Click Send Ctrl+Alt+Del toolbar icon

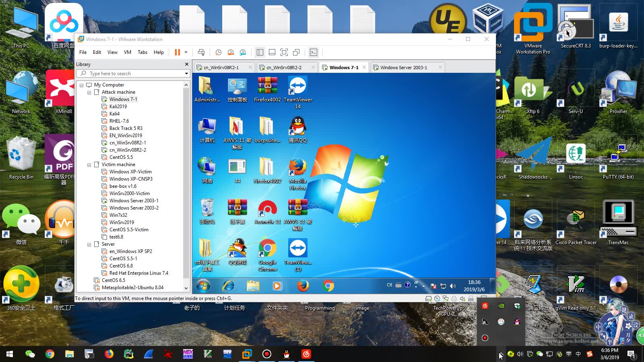[201, 52]
